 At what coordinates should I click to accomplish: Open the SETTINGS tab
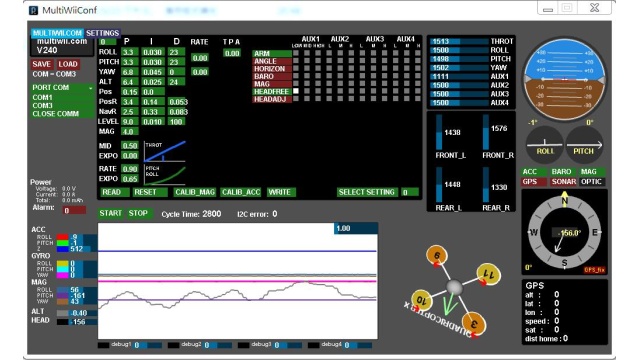[102, 33]
